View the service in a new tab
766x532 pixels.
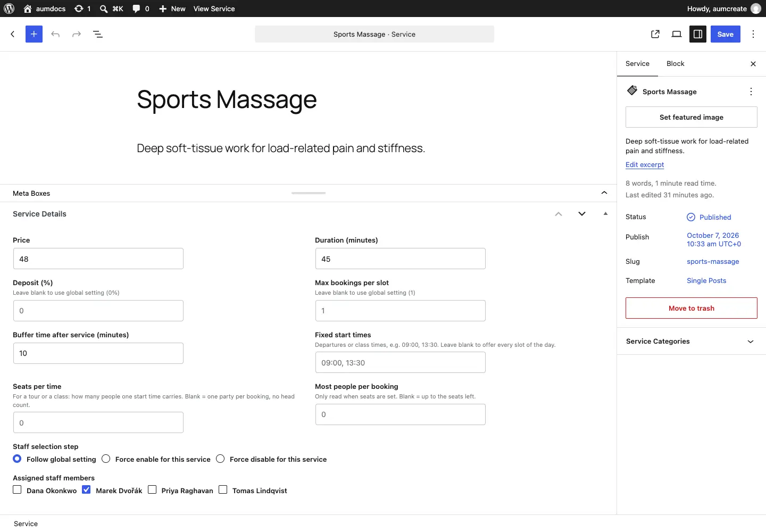[x=655, y=34]
